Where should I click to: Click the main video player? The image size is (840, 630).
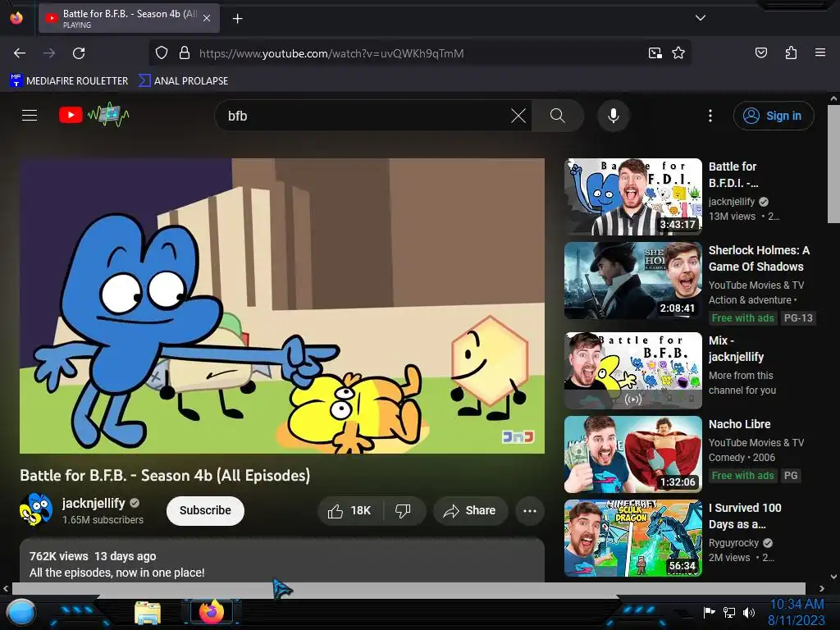pyautogui.click(x=282, y=306)
